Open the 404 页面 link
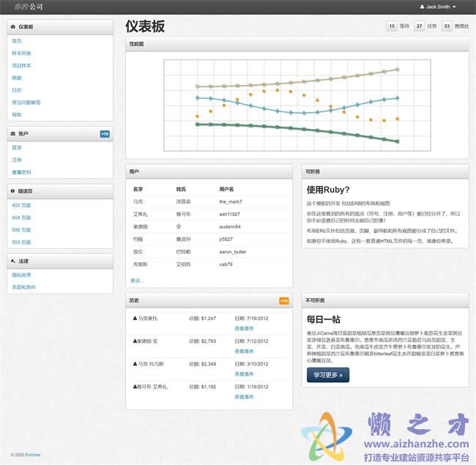 (21, 217)
